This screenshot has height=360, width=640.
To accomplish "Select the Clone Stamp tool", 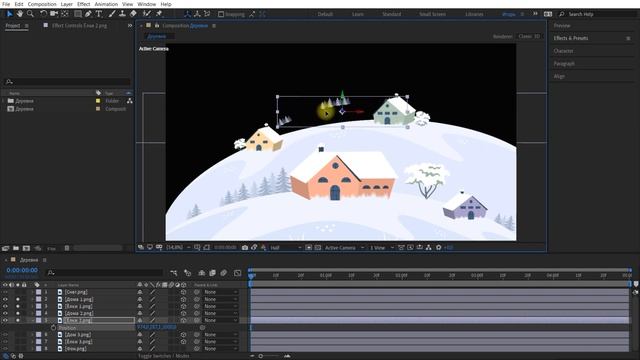I will 122,14.
